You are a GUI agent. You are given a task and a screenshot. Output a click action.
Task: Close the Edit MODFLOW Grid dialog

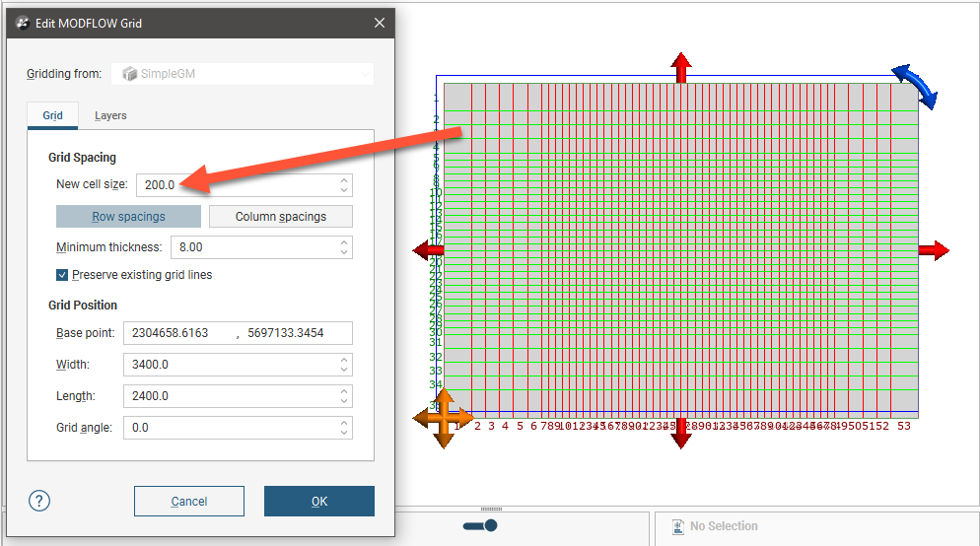[380, 23]
